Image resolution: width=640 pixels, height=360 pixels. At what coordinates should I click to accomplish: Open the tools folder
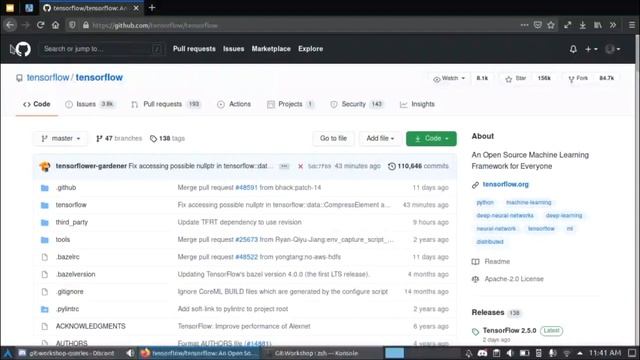click(x=62, y=240)
